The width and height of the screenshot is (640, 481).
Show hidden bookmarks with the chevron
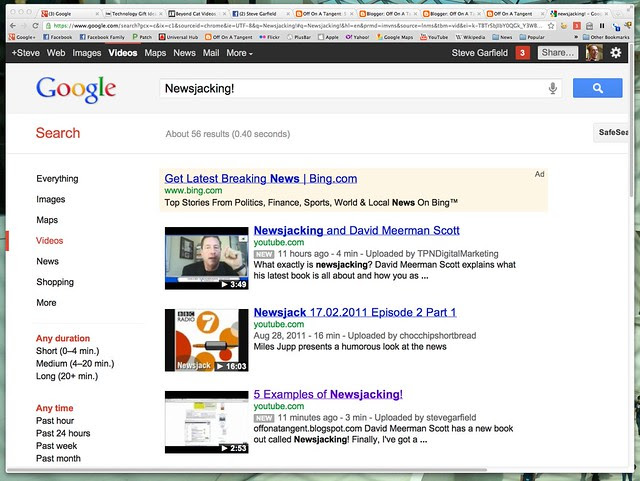click(x=576, y=37)
